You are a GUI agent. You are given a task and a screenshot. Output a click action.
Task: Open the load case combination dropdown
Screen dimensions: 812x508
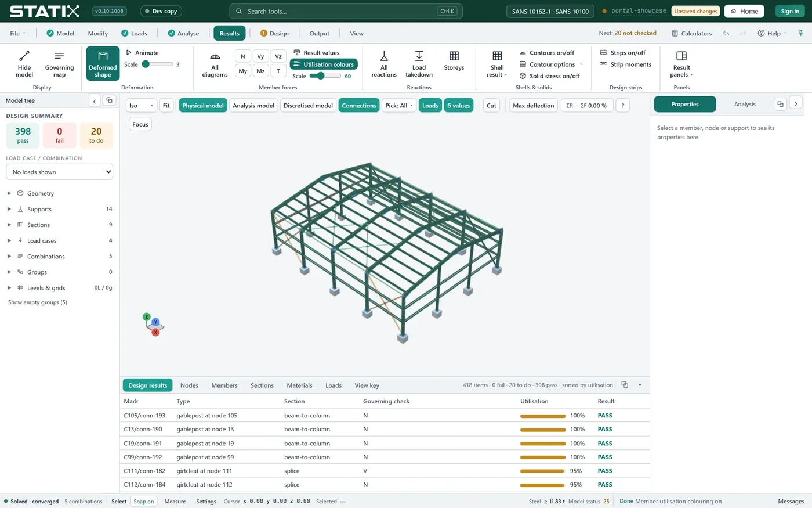coord(59,172)
